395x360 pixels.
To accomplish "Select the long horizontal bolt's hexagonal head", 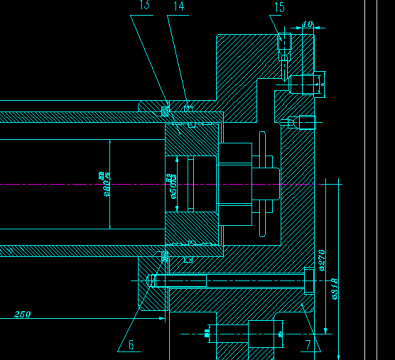I will click(x=309, y=281).
